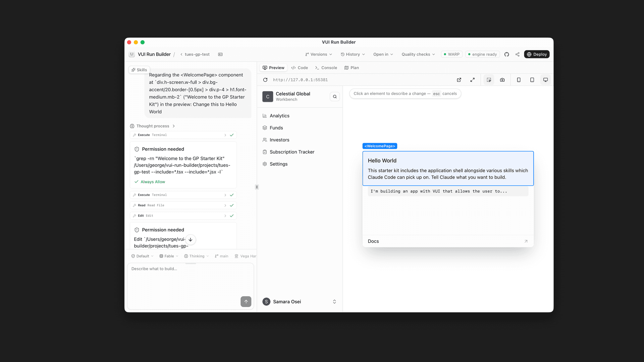Open the Versions dropdown
Image resolution: width=644 pixels, height=362 pixels.
[x=318, y=54]
